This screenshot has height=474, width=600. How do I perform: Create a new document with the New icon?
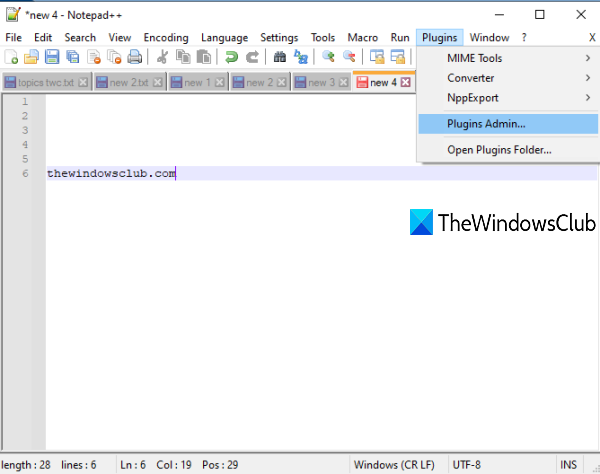[11, 57]
